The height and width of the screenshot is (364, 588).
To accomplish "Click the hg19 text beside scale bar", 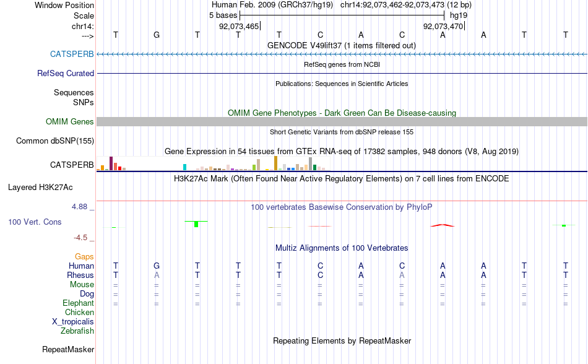I will click(459, 15).
